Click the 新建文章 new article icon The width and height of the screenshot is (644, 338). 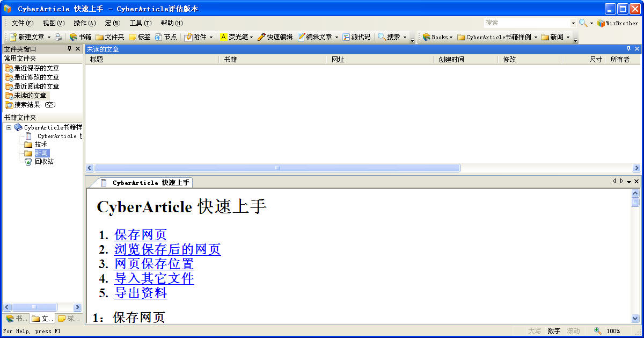[13, 37]
